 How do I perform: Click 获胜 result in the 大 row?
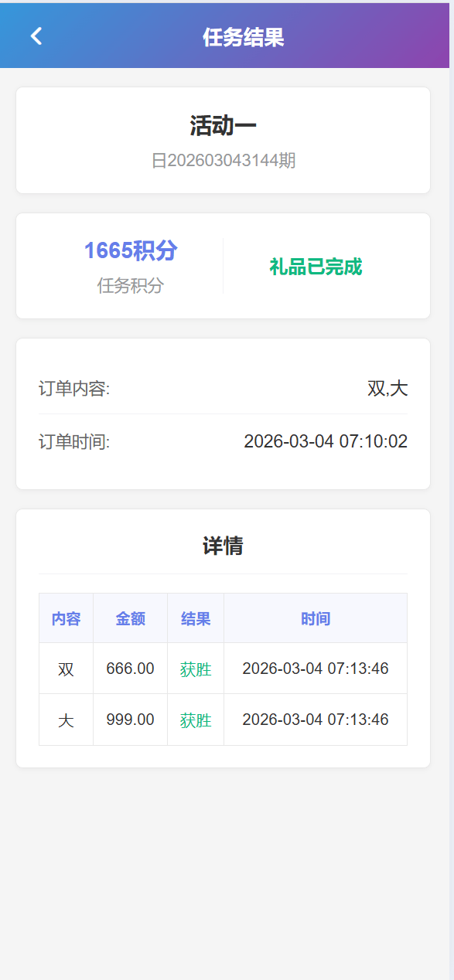click(x=196, y=720)
